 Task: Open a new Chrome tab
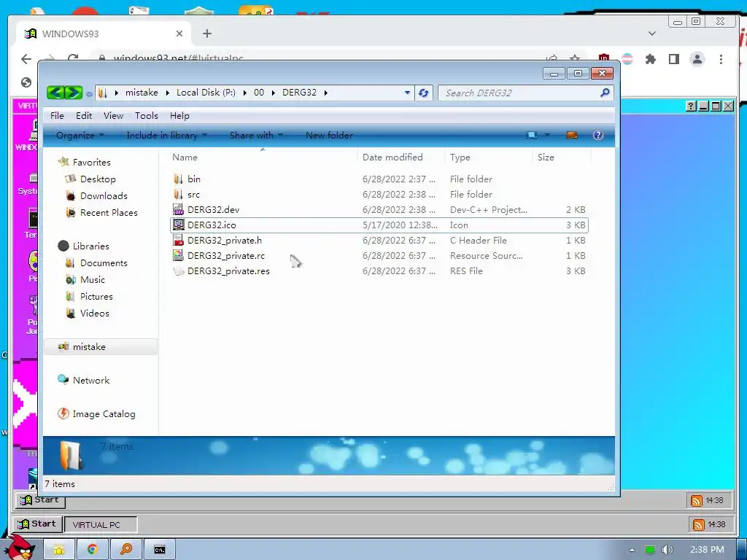click(206, 34)
